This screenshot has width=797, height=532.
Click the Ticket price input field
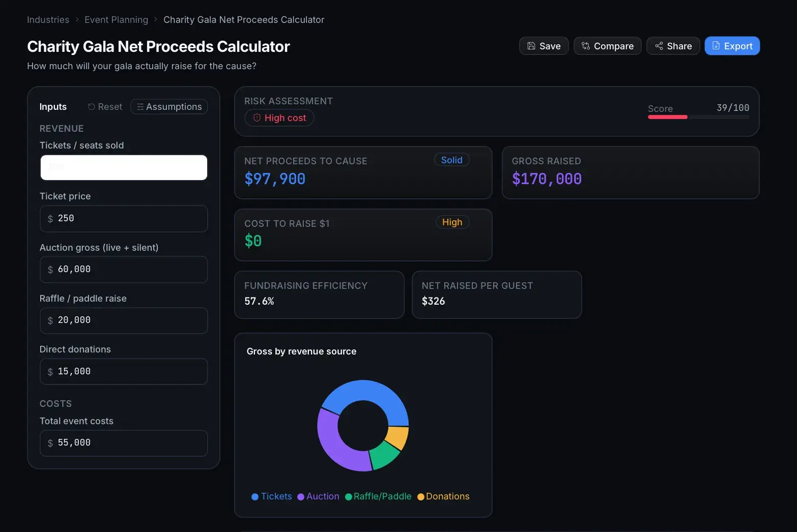tap(124, 219)
